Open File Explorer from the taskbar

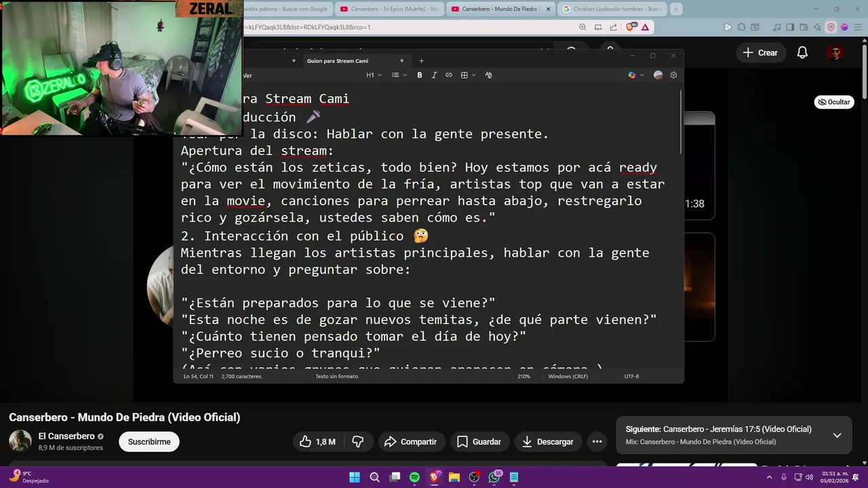click(x=454, y=477)
